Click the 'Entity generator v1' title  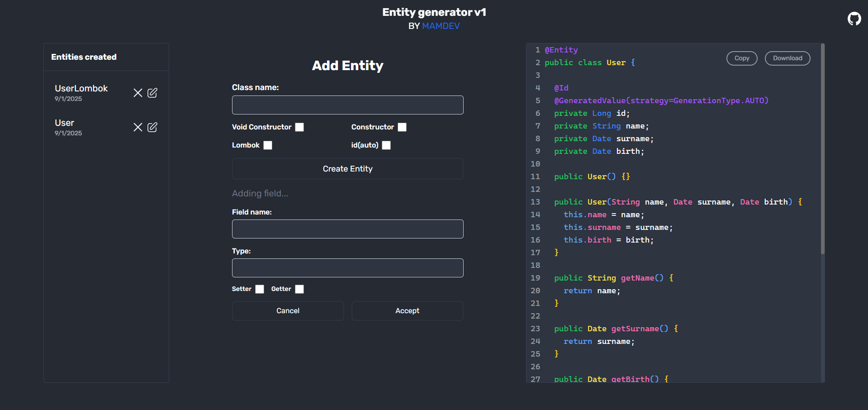tap(434, 12)
